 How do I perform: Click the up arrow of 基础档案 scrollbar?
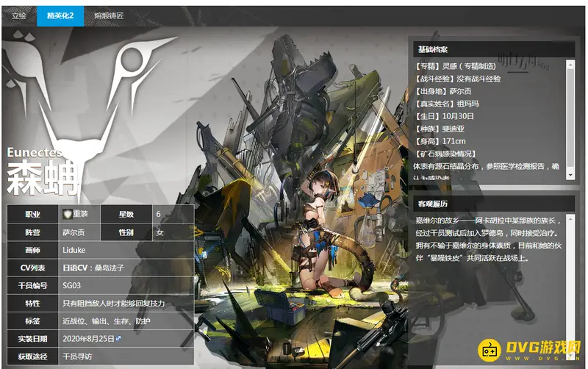(x=570, y=65)
